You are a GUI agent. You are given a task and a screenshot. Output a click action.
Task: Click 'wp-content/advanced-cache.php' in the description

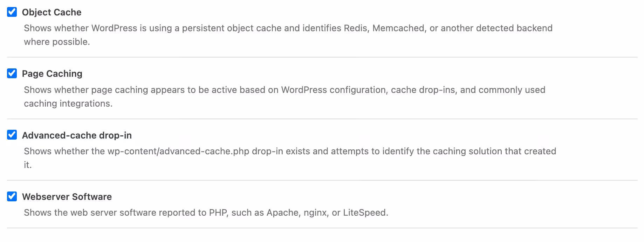click(178, 151)
